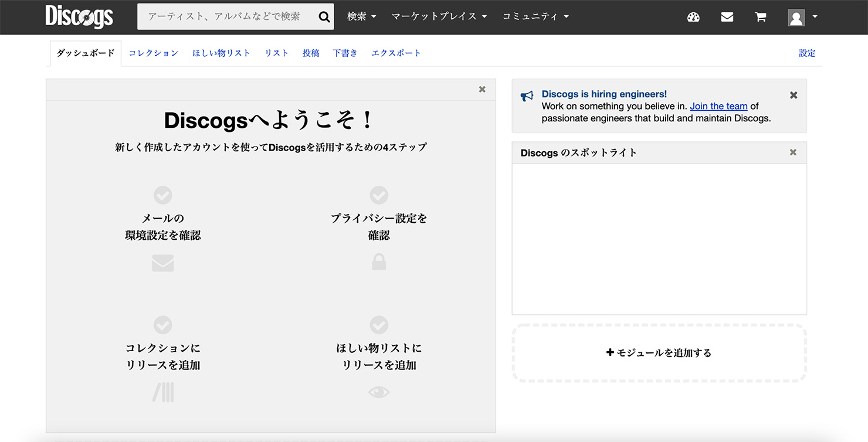
Task: Click the magnifying glass search icon
Action: coord(324,17)
